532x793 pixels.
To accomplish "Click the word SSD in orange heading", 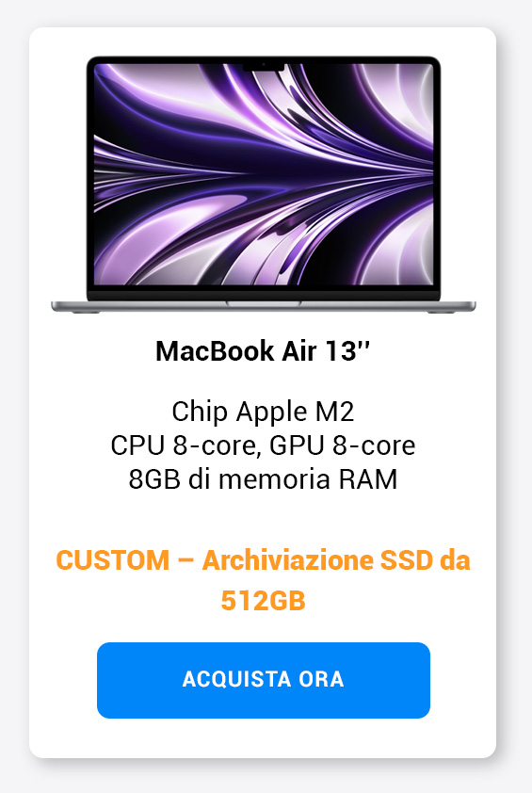I will (407, 560).
